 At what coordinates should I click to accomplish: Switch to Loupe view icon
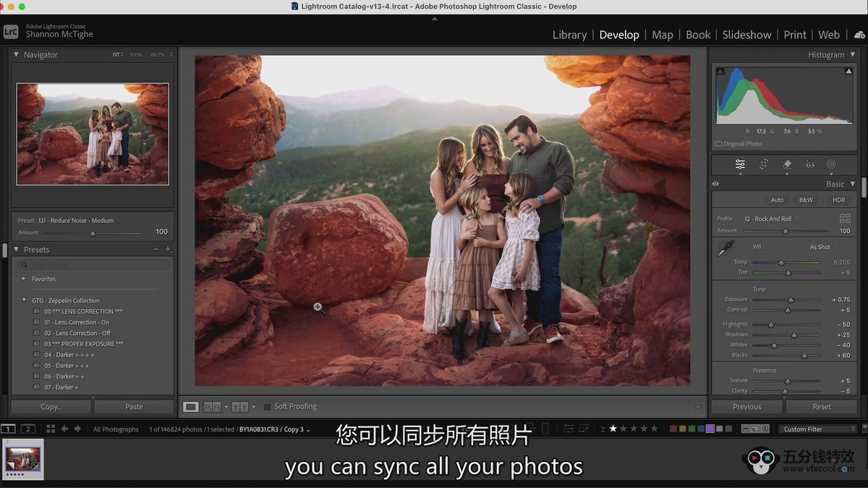point(191,407)
